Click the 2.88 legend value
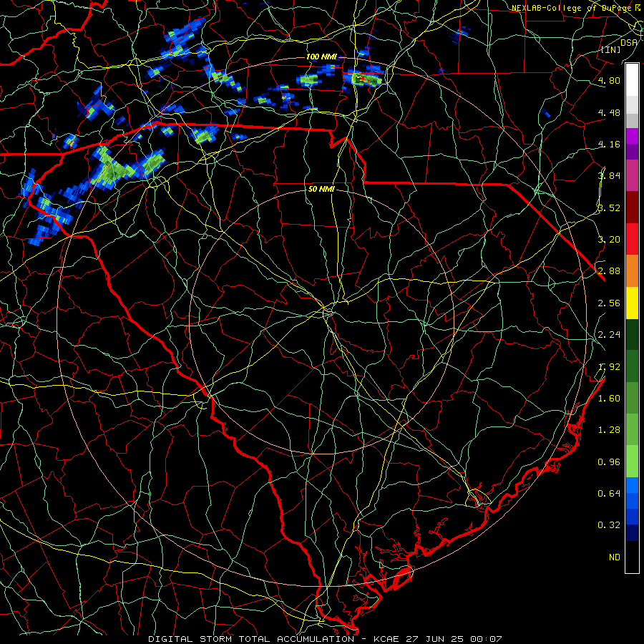 tap(609, 270)
